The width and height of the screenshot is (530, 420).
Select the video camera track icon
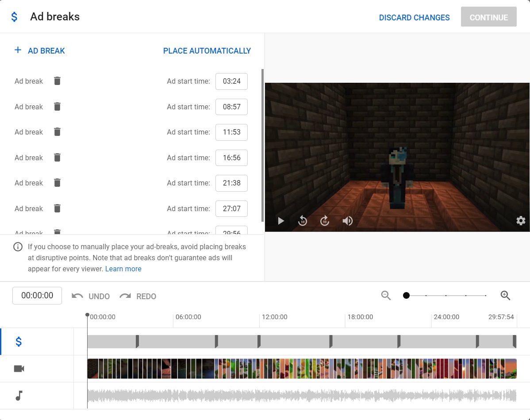click(19, 369)
